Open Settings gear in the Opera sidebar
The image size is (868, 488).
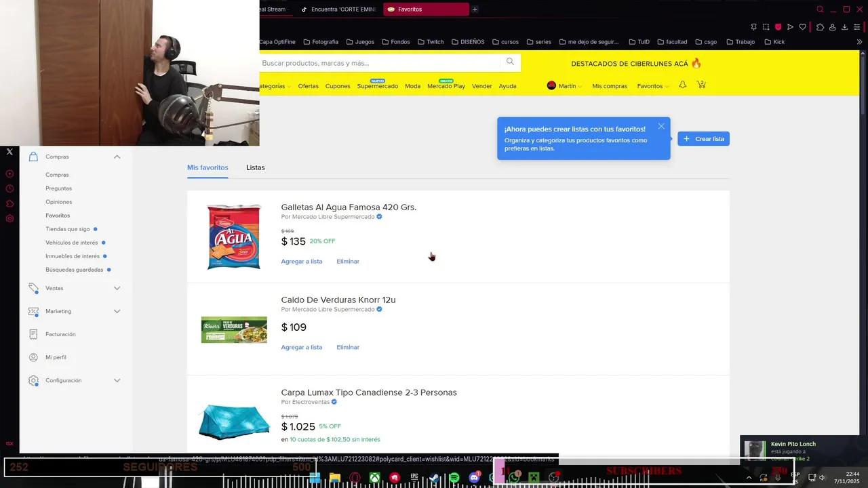(x=9, y=218)
